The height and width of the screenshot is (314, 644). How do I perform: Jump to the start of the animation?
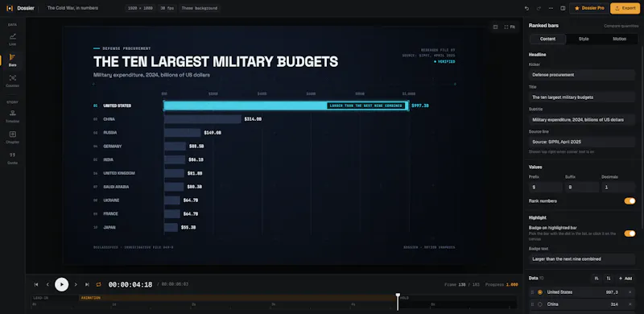pyautogui.click(x=36, y=284)
